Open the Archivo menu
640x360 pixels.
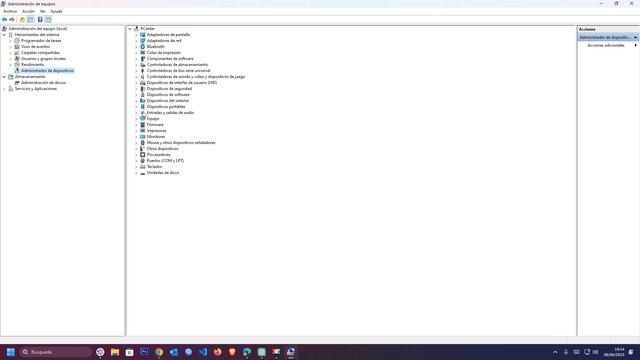click(x=10, y=11)
